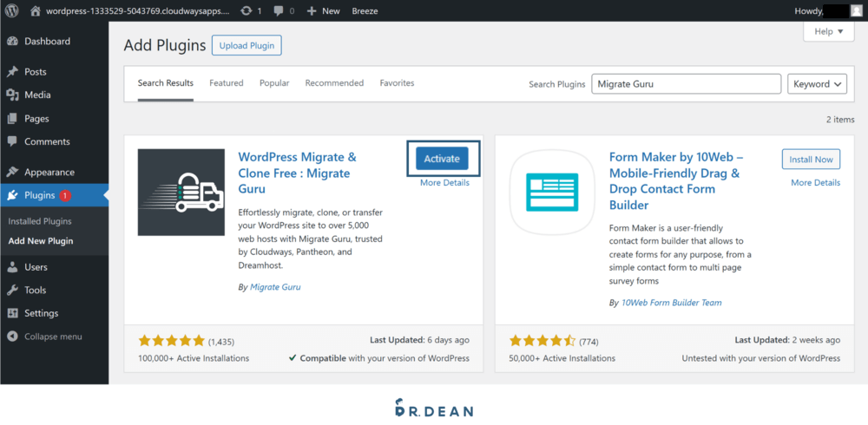Open the Dashboard menu item
The image size is (868, 425).
(x=47, y=42)
